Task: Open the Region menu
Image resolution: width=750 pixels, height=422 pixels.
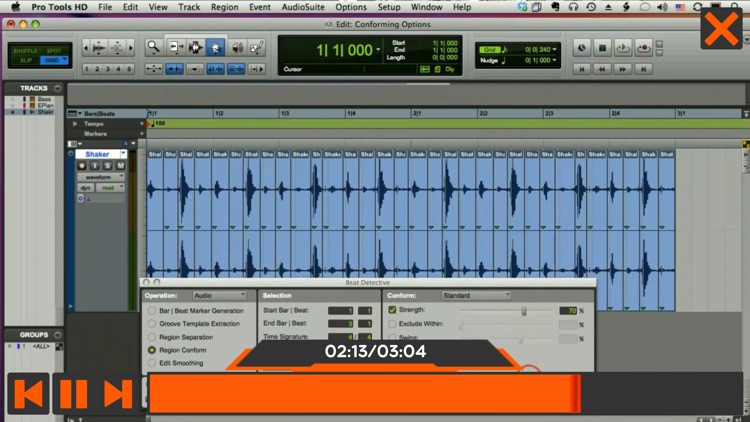Action: coord(224,7)
